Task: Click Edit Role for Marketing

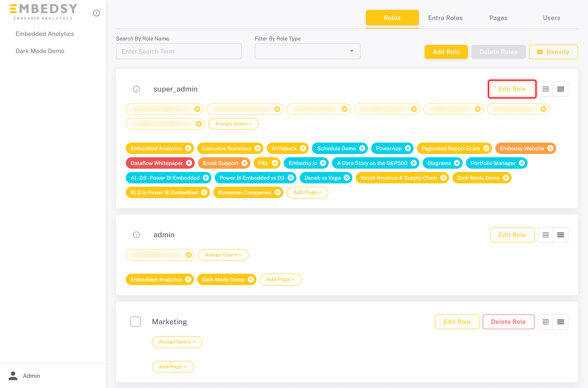Action: click(457, 322)
